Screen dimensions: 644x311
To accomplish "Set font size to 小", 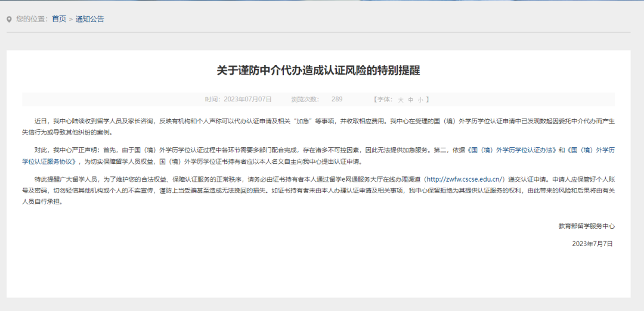I will click(420, 99).
